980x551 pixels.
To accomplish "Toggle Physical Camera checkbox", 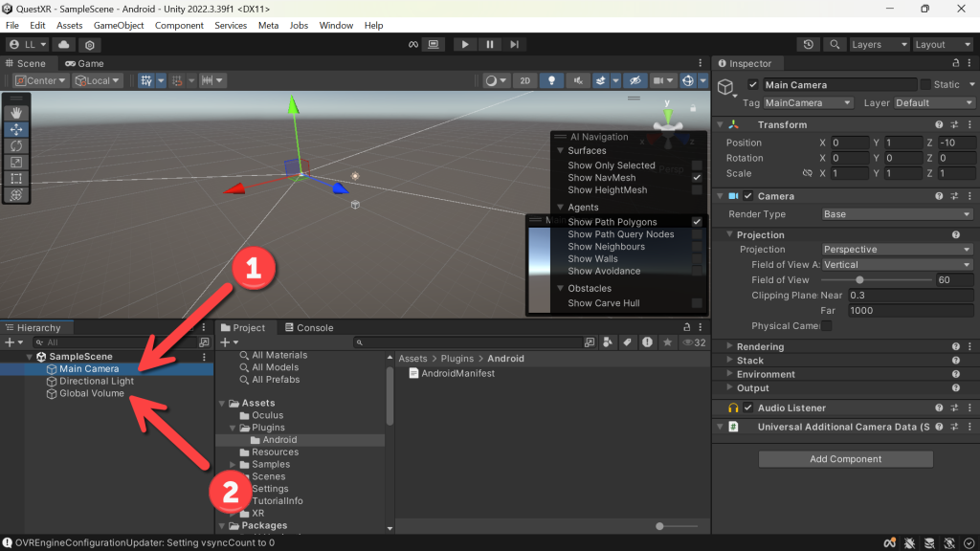I will point(826,326).
